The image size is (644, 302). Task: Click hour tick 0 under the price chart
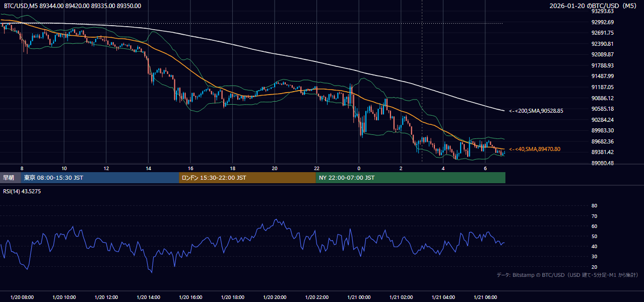(x=359, y=168)
